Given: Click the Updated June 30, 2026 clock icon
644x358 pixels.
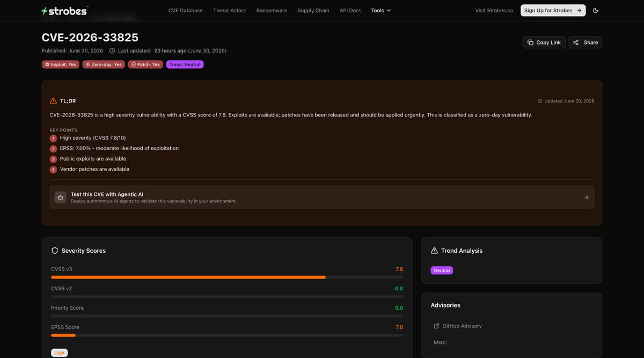Looking at the screenshot, I should coord(540,101).
